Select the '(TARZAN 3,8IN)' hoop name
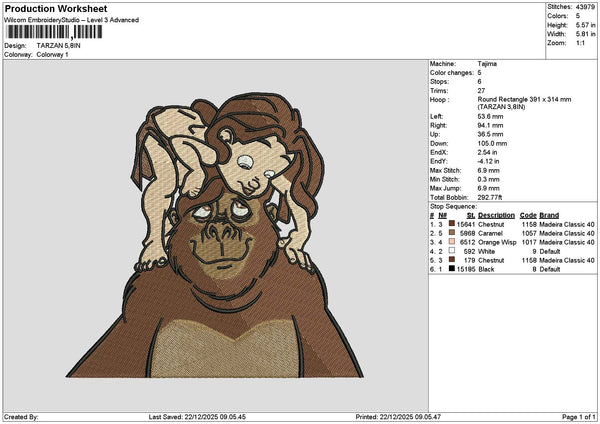This screenshot has width=600, height=424. click(501, 107)
